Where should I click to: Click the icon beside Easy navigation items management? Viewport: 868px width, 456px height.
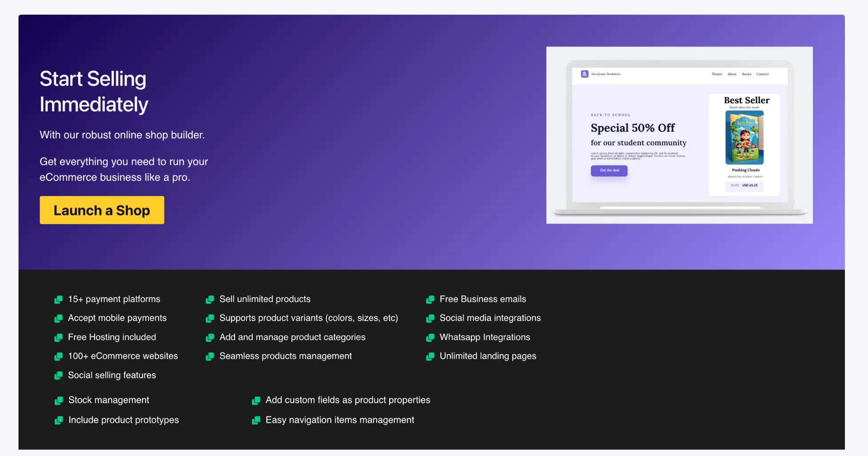click(256, 420)
